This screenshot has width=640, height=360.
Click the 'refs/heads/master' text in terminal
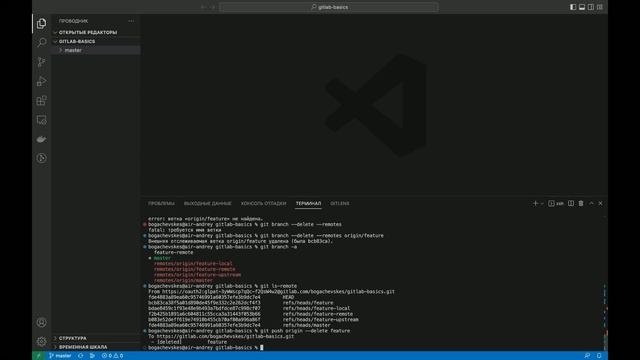(307, 325)
